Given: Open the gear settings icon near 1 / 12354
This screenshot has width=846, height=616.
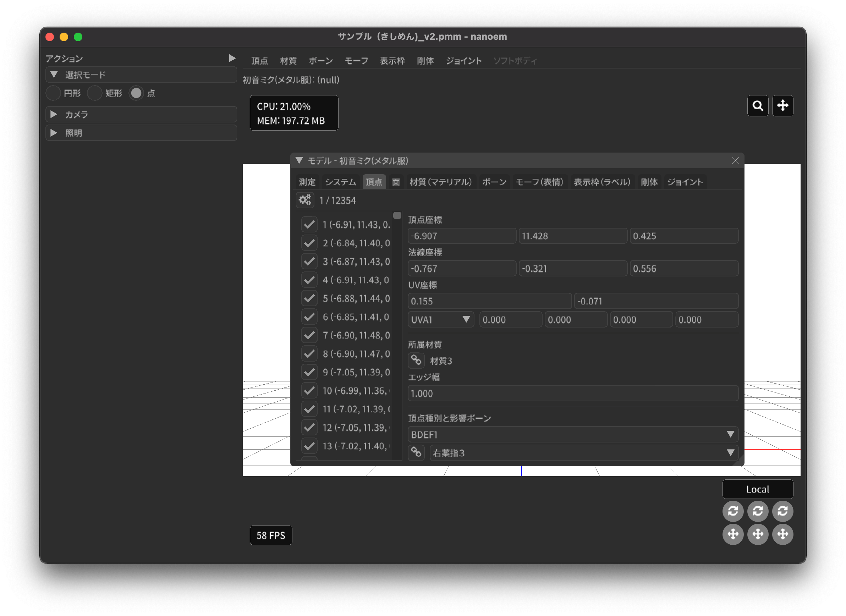Looking at the screenshot, I should [305, 200].
